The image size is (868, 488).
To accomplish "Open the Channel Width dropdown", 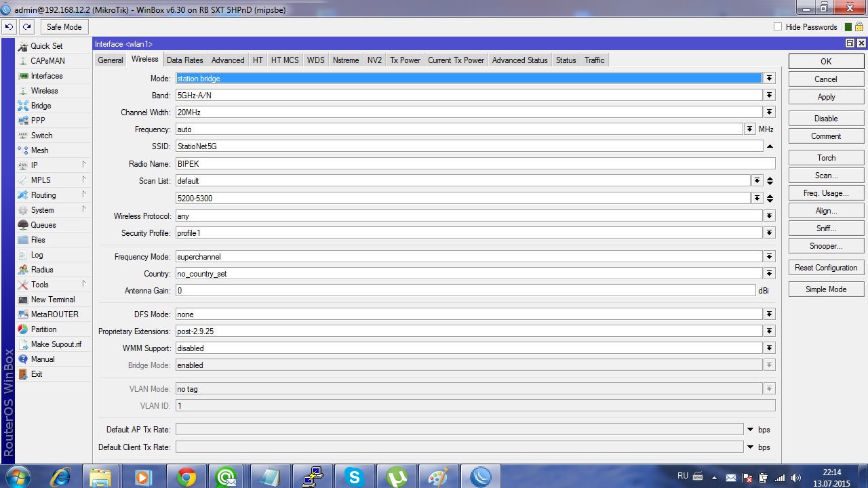I will click(769, 113).
